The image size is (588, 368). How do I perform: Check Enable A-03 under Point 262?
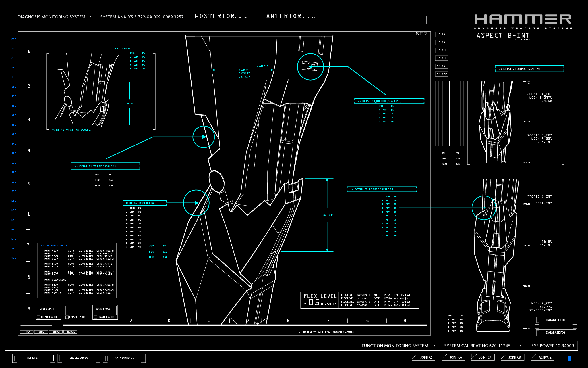(x=96, y=317)
